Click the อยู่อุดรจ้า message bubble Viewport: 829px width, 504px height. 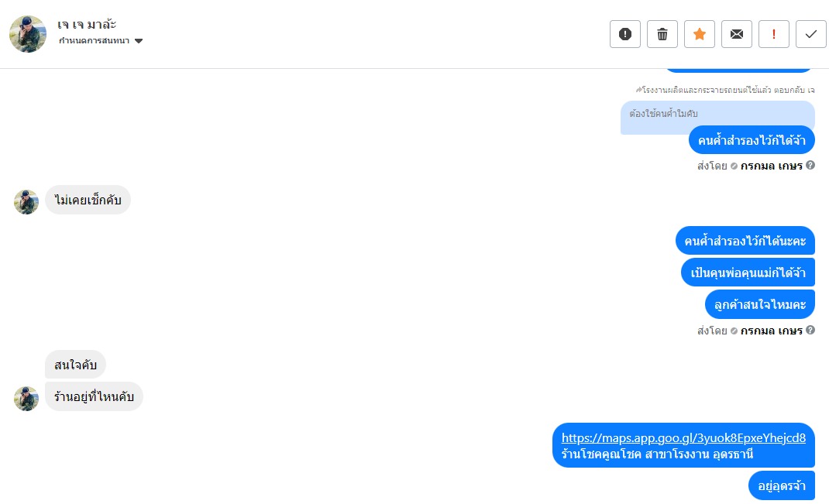click(x=782, y=485)
